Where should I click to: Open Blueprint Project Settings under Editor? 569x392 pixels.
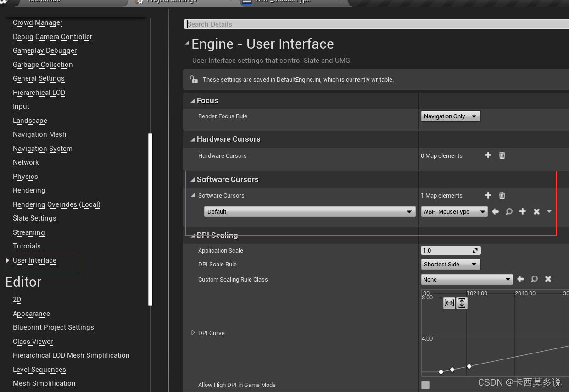click(53, 327)
